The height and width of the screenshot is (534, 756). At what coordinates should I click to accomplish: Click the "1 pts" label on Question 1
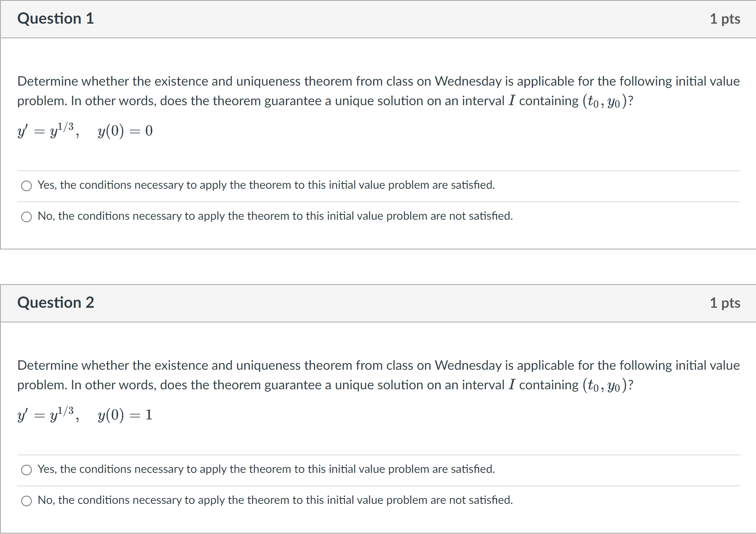[x=725, y=19]
